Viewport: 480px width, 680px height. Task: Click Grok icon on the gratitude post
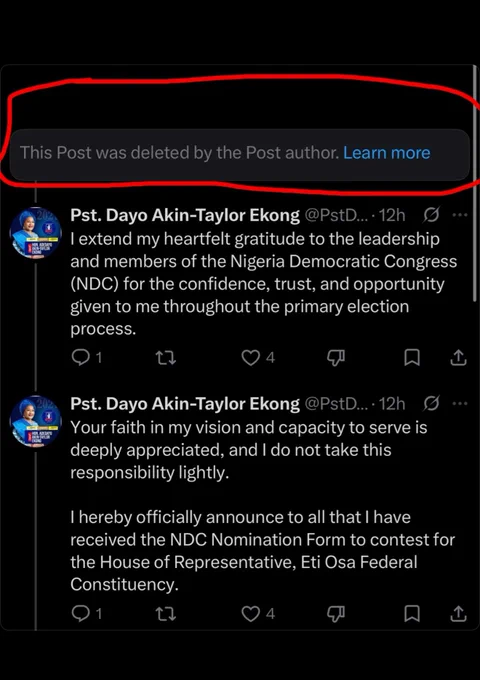[x=431, y=215]
